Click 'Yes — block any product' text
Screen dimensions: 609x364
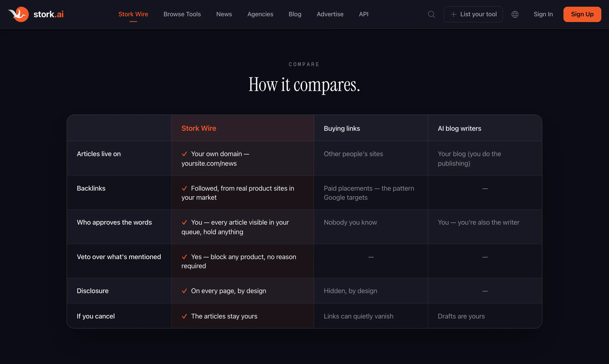click(x=239, y=261)
